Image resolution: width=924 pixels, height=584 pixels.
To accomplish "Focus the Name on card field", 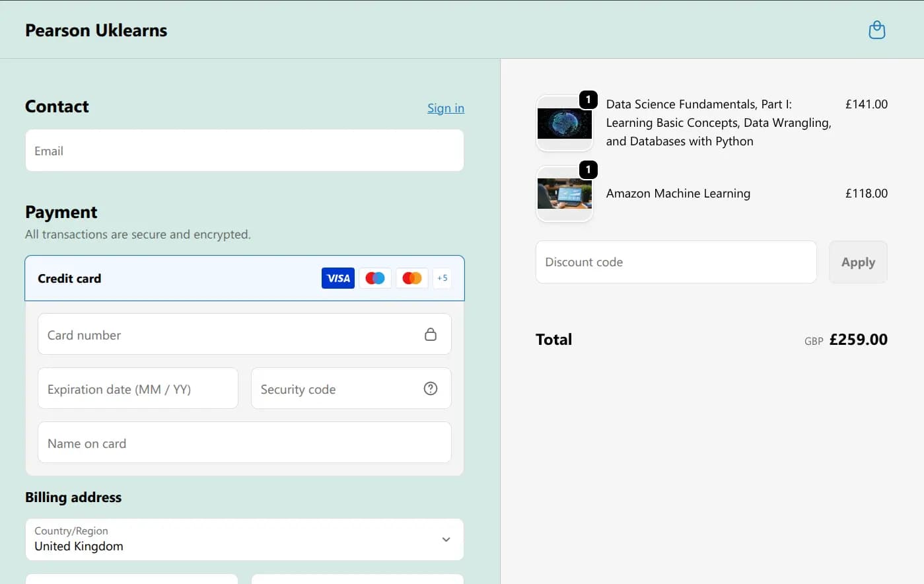I will (x=244, y=443).
